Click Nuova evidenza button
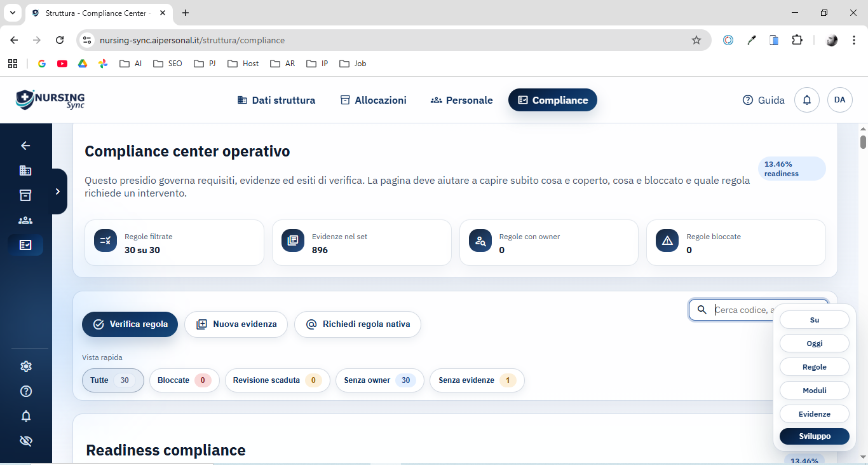This screenshot has width=868, height=465. 236,324
